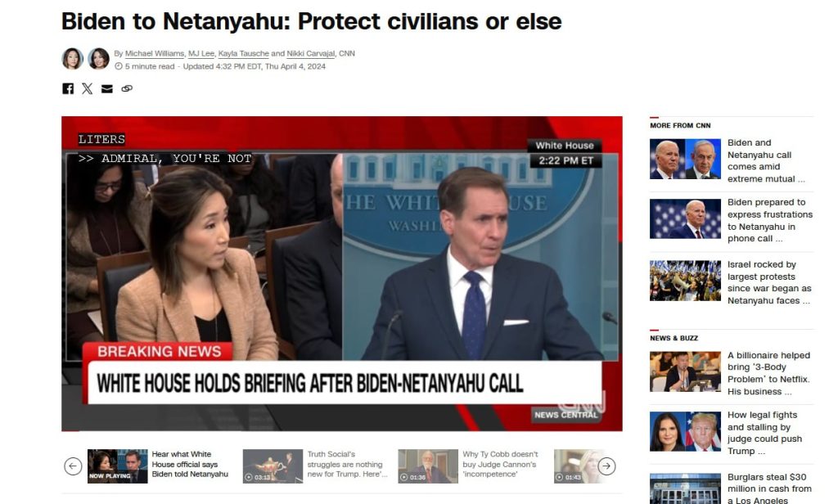Share article via email icon

pyautogui.click(x=107, y=88)
